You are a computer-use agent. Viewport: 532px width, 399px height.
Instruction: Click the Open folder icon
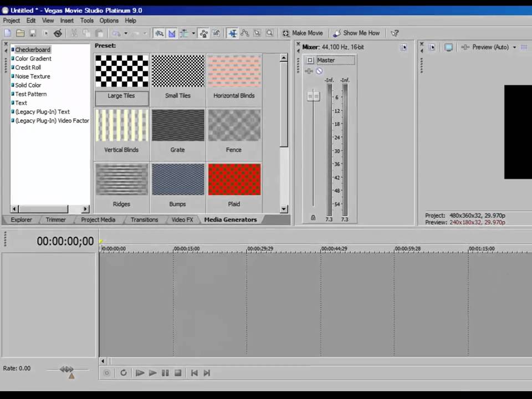[x=21, y=33]
